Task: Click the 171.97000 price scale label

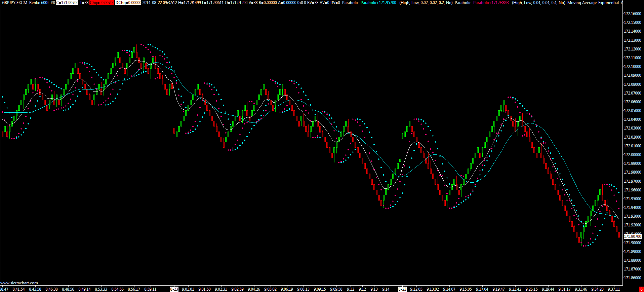Action: (632, 181)
